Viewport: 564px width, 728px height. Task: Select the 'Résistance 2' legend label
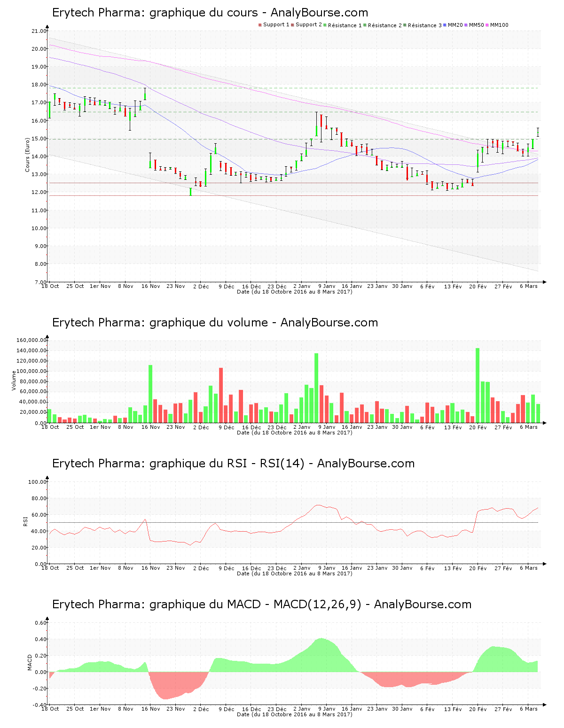385,25
